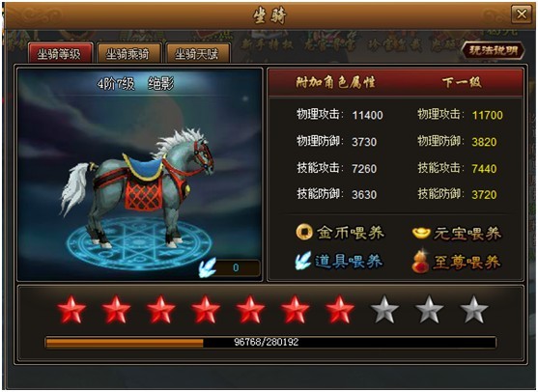Click the gold coin icon for 金币喂养

[304, 232]
